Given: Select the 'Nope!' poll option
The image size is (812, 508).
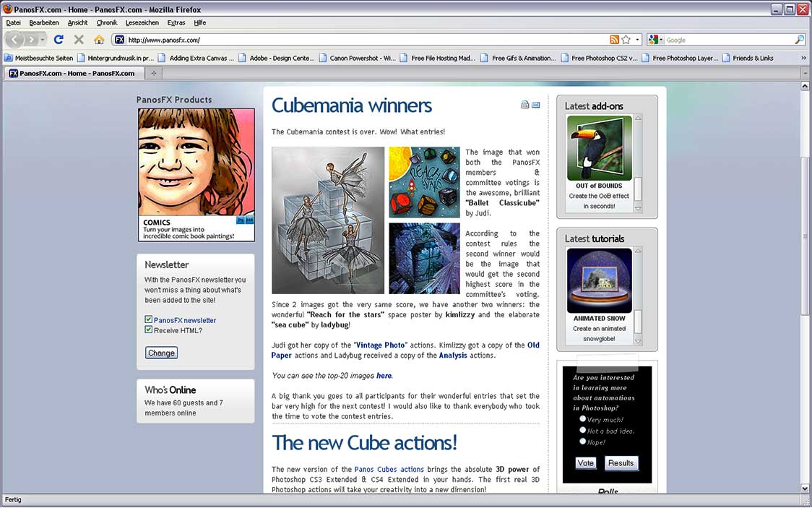Looking at the screenshot, I should coord(583,442).
